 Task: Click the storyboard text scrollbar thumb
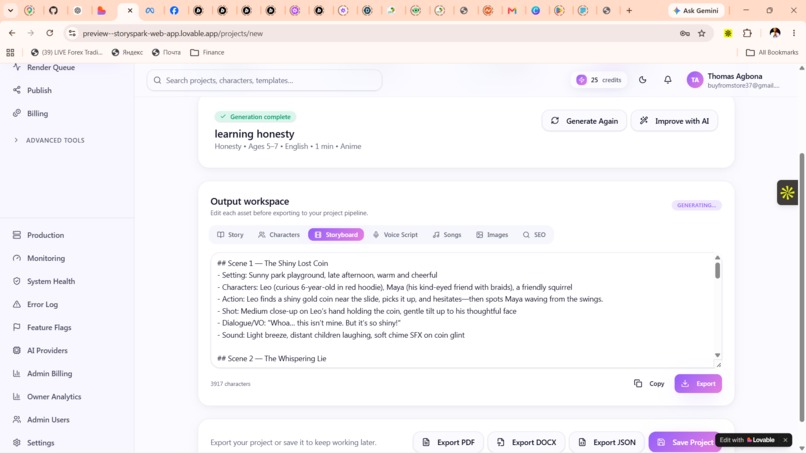(717, 270)
